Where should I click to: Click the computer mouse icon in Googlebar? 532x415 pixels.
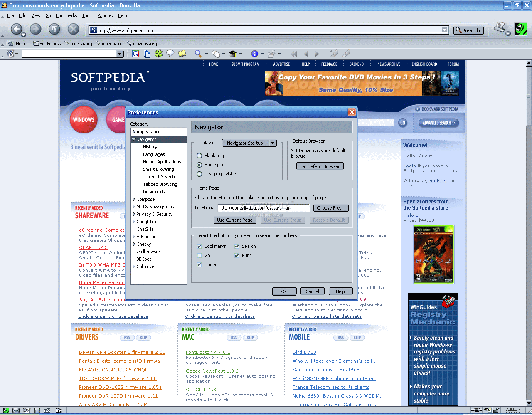click(215, 54)
